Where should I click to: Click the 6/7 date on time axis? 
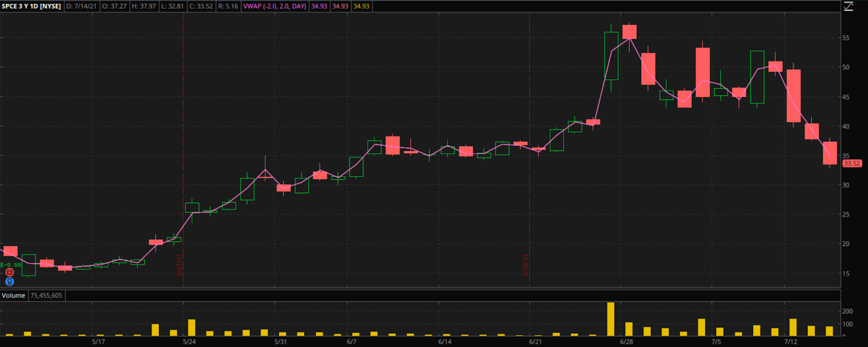(352, 342)
